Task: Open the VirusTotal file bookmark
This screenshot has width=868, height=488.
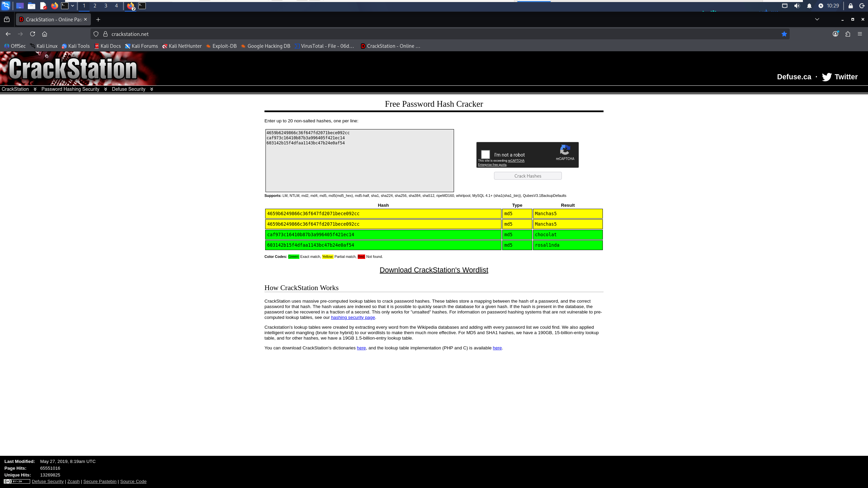Action: (324, 46)
